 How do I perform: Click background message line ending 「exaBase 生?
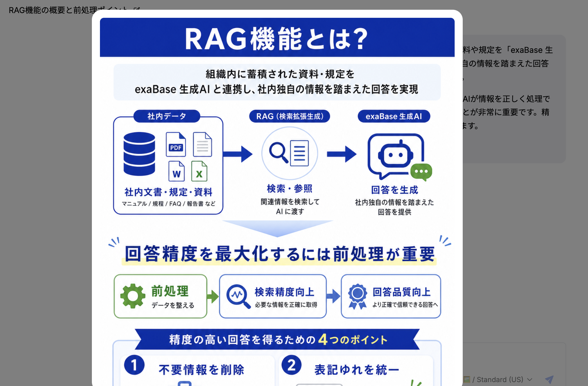(x=508, y=50)
